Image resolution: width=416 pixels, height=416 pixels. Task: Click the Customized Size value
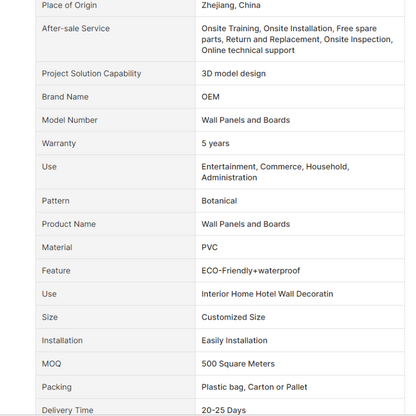point(233,317)
